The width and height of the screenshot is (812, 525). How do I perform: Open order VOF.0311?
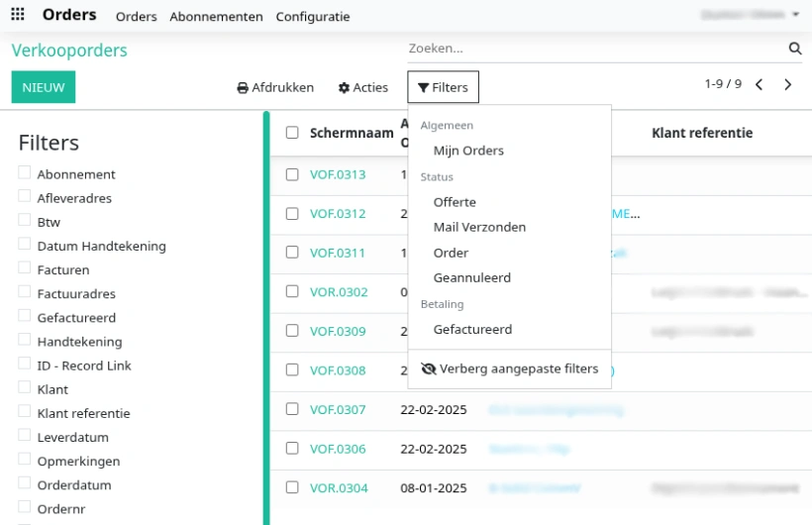click(337, 253)
